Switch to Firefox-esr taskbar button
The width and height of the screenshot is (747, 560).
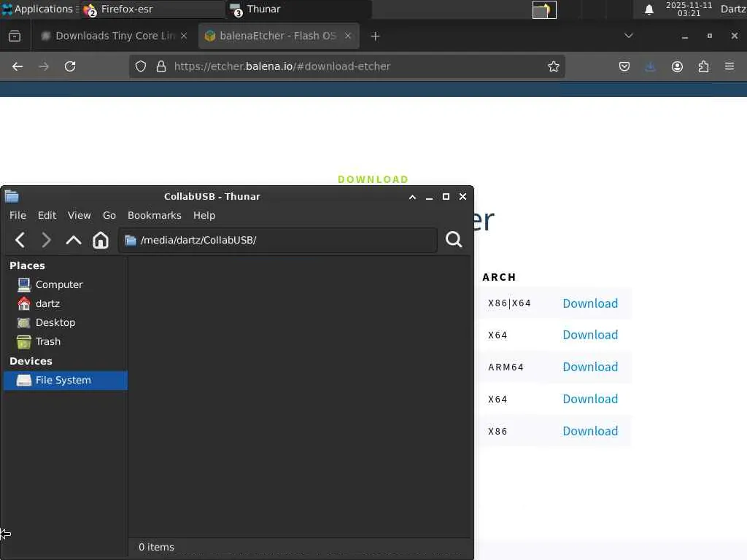tap(152, 9)
